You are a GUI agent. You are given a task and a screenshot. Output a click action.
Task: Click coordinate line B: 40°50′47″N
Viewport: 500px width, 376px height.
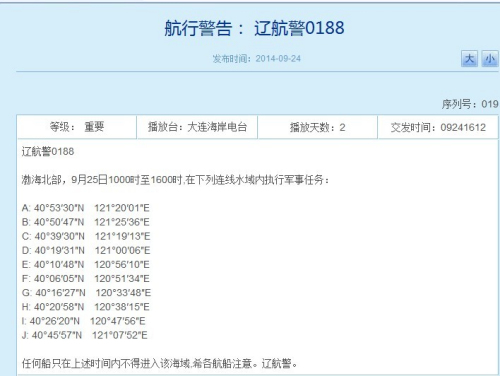tap(86, 222)
